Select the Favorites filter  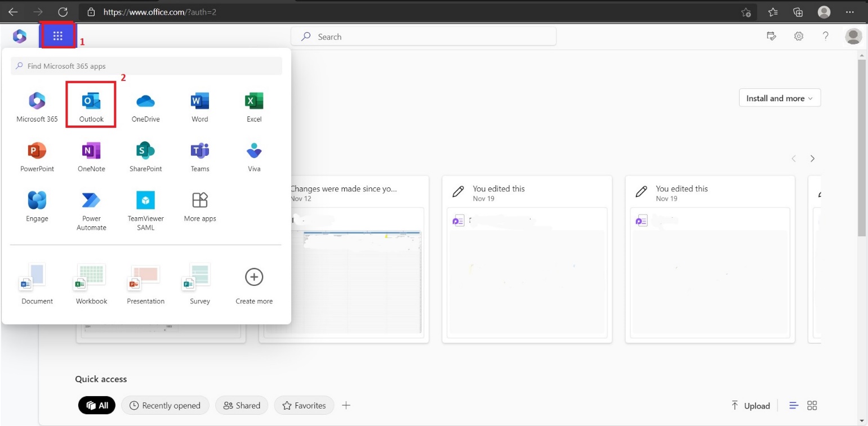click(304, 405)
